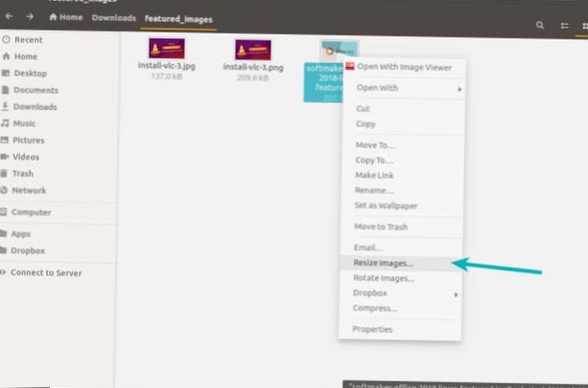Click the install-vlc-3.png file name
This screenshot has width=588, height=388.
click(254, 68)
